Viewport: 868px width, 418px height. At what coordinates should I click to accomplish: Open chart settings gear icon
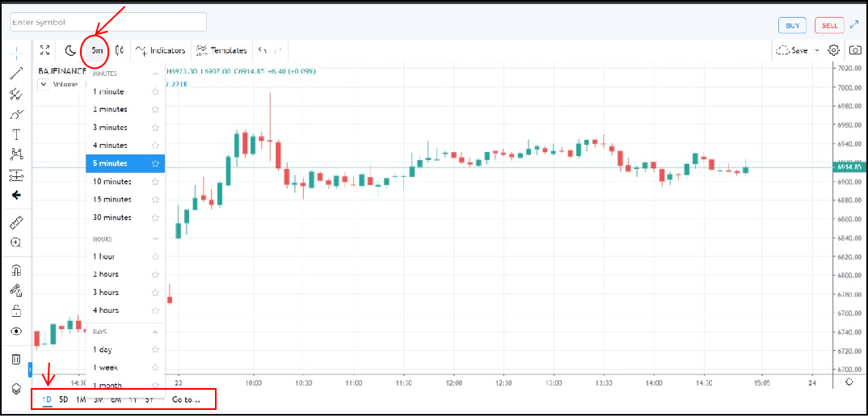click(834, 50)
